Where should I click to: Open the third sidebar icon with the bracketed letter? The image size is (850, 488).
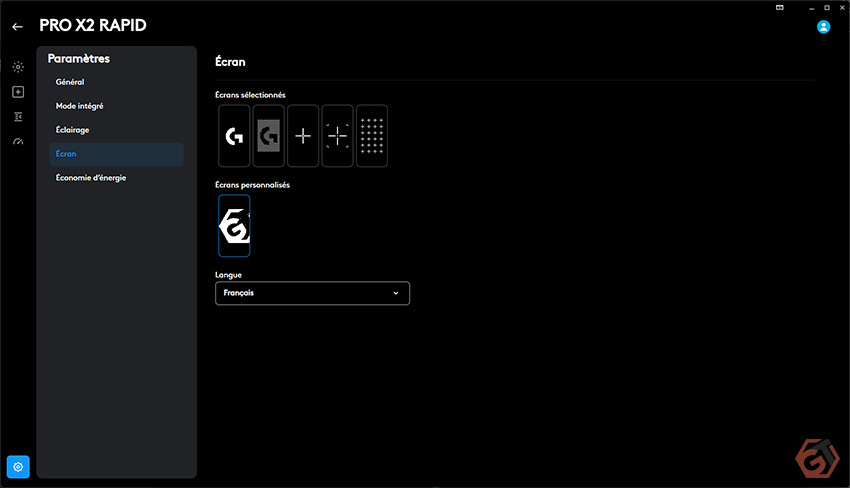(18, 117)
